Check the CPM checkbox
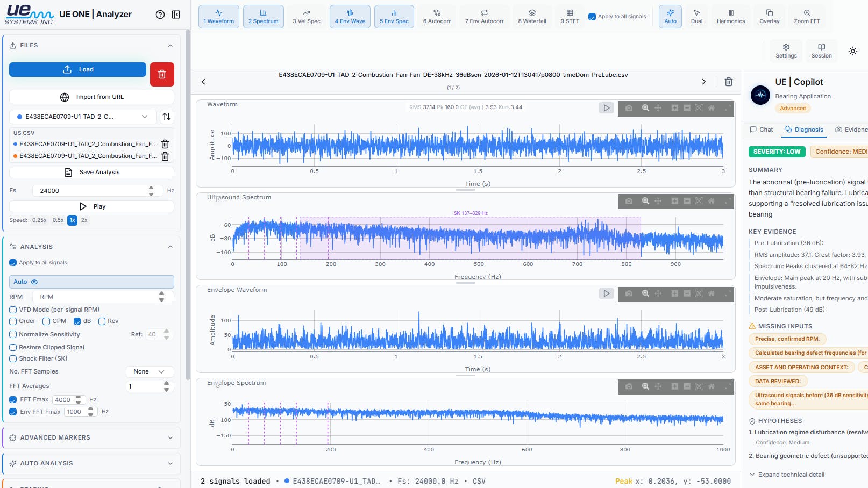Screen dimensions: 868x488 click(x=46, y=321)
